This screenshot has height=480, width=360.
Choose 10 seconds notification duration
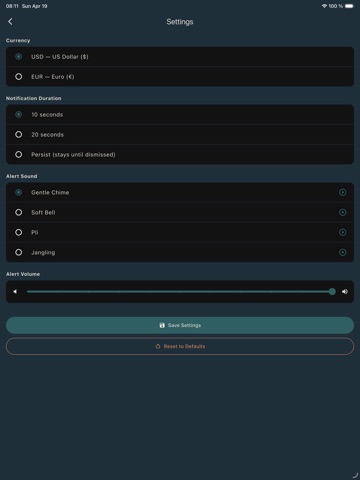[180, 115]
